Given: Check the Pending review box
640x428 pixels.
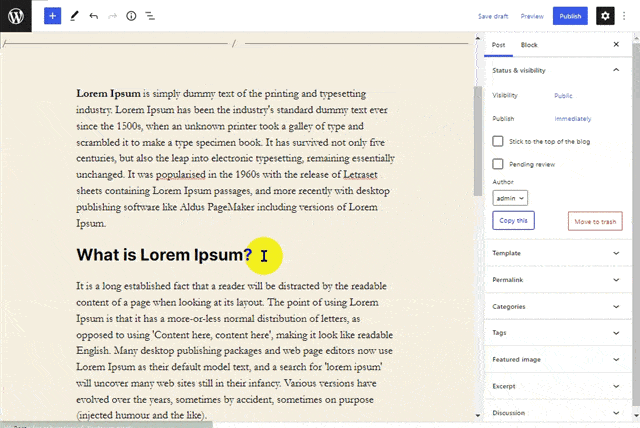Looking at the screenshot, I should 498,163.
